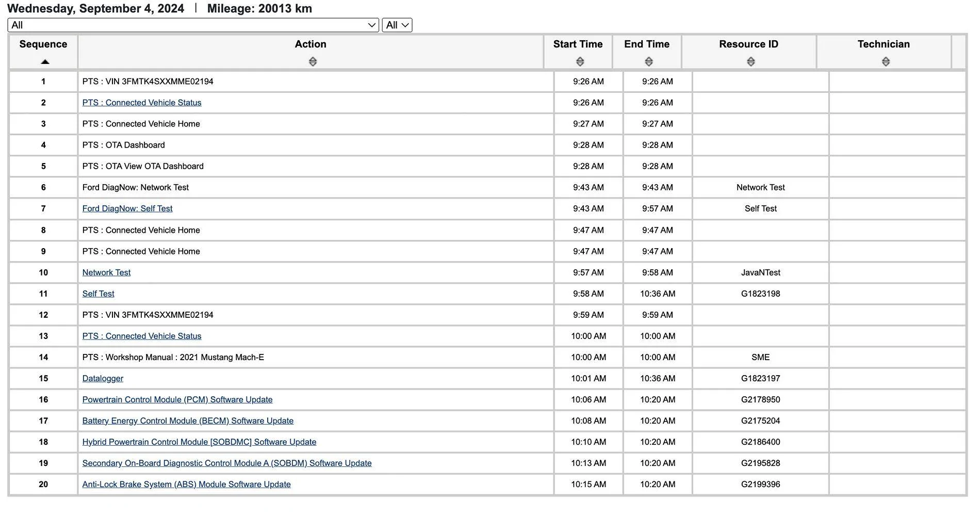Open PTS : Connected Vehicle Status in row 13
Viewport: 980px width, 517px height.
(142, 336)
